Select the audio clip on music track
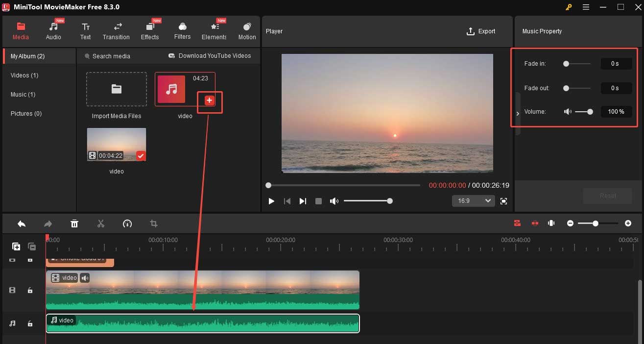 (203, 323)
